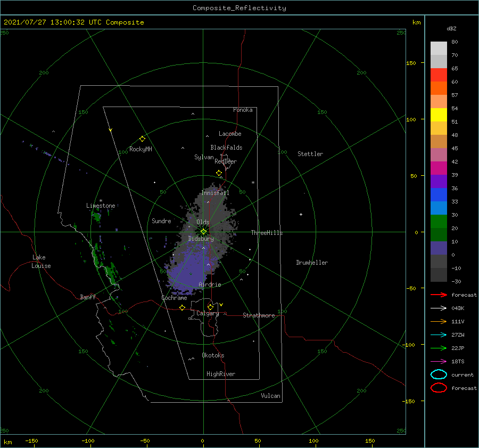Screen dimensions: 479x448
Task: Click the dBZ legend heading
Action: (451, 29)
